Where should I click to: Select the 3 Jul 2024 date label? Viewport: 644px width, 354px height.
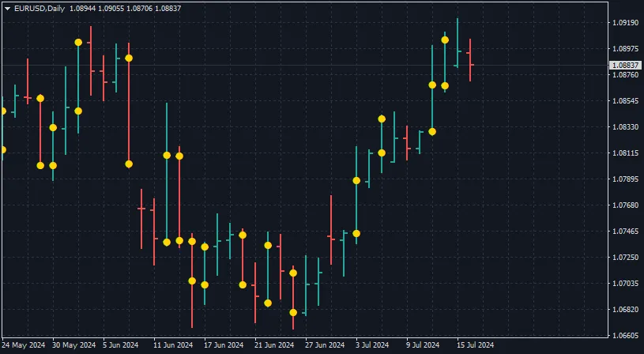point(371,345)
